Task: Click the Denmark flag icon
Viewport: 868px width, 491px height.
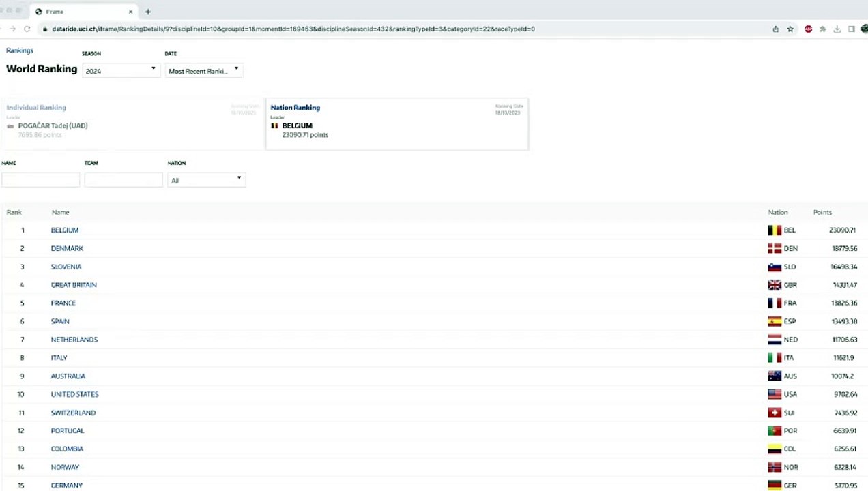Action: (x=775, y=249)
